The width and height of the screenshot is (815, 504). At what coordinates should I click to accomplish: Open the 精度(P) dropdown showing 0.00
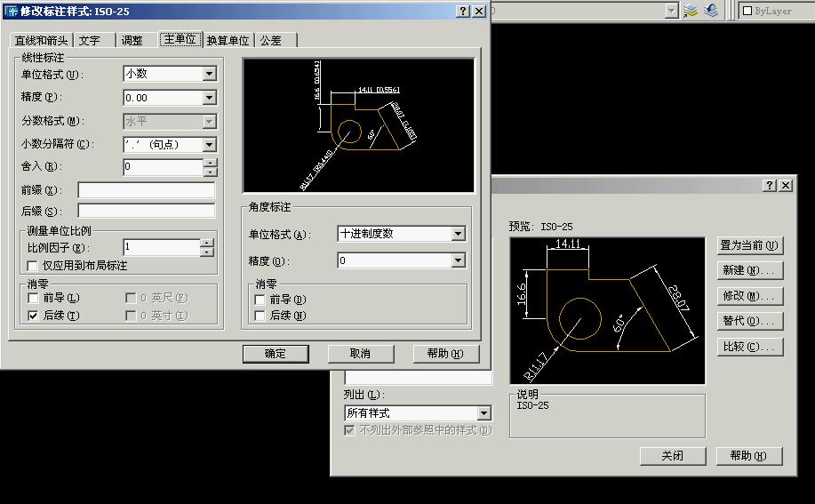[x=209, y=97]
